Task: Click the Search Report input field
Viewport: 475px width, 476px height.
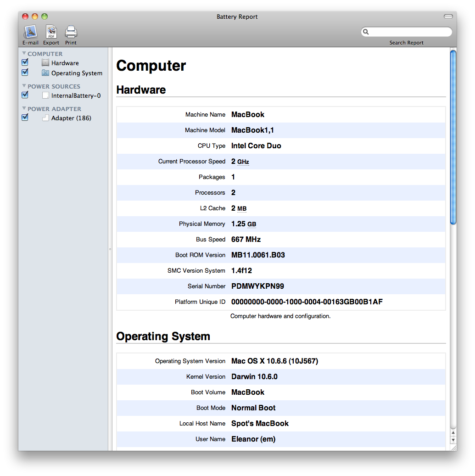Action: [x=407, y=32]
